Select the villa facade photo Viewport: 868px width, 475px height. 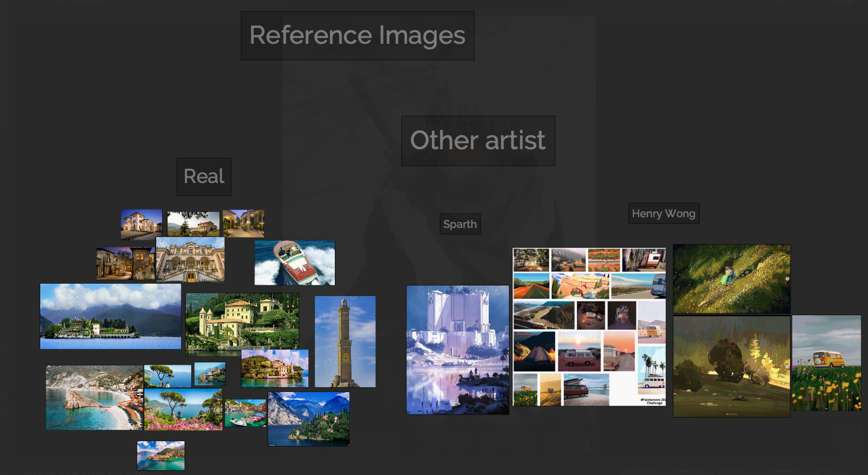click(191, 259)
